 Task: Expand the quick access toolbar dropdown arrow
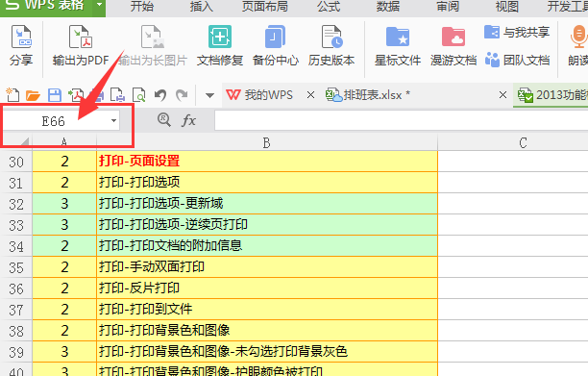209,95
